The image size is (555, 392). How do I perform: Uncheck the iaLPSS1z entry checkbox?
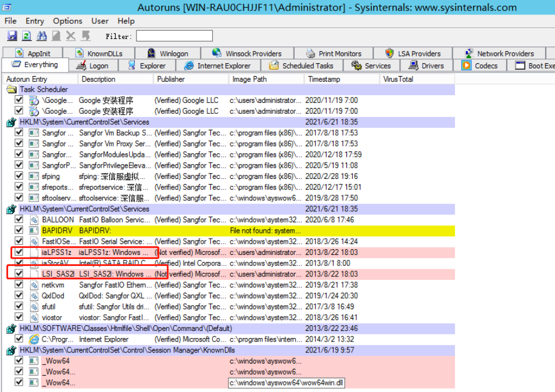19,253
